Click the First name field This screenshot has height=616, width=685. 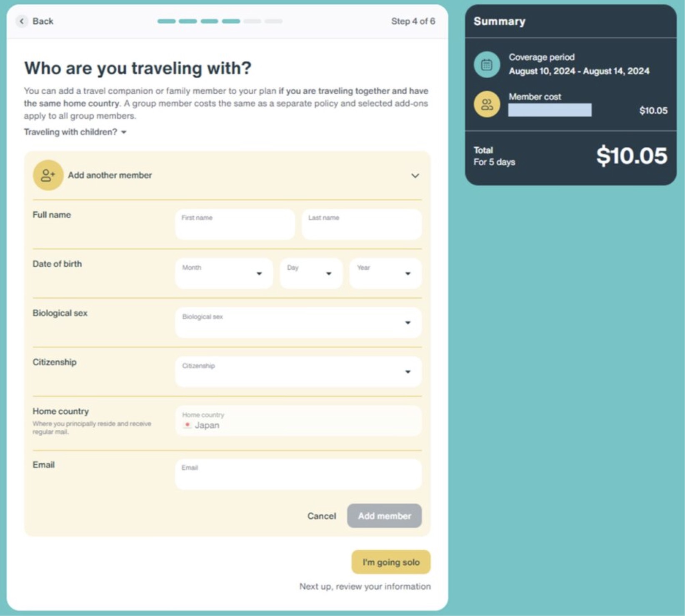click(x=235, y=225)
